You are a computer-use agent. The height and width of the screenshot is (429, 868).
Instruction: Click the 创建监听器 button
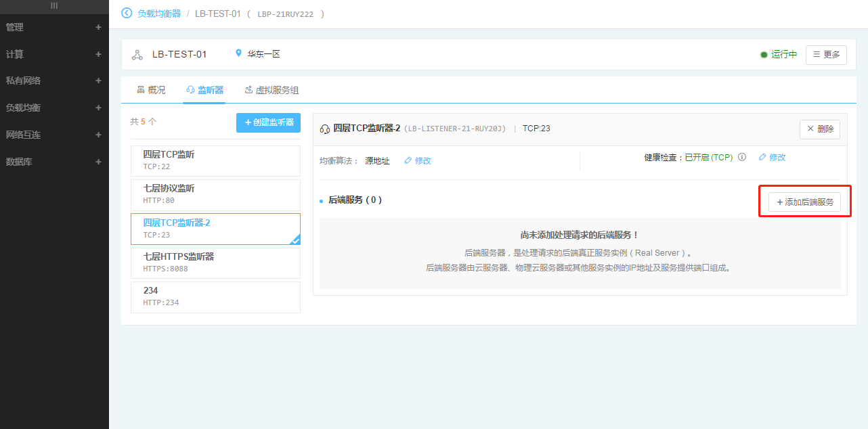pyautogui.click(x=268, y=122)
